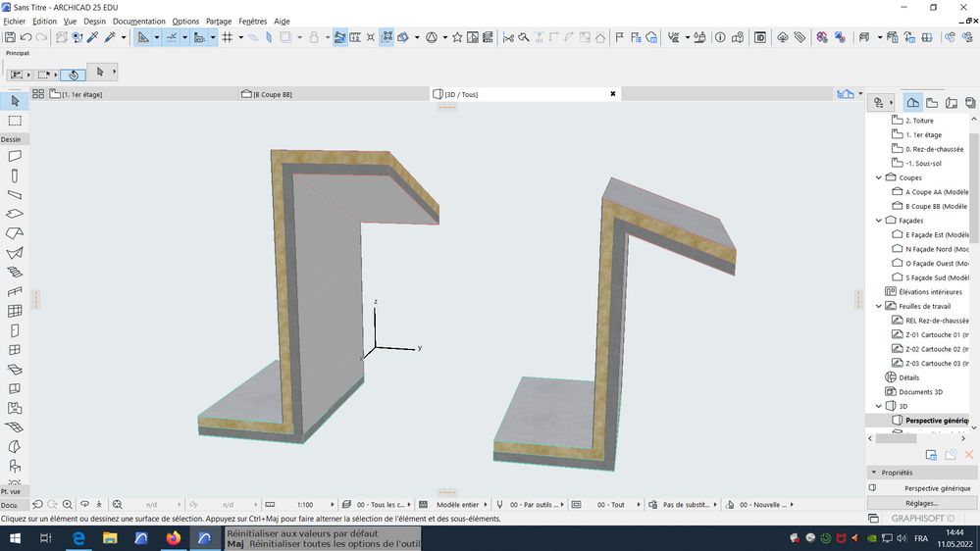Close the 3D / Tous tab
The height and width of the screenshot is (551, 980).
click(613, 94)
